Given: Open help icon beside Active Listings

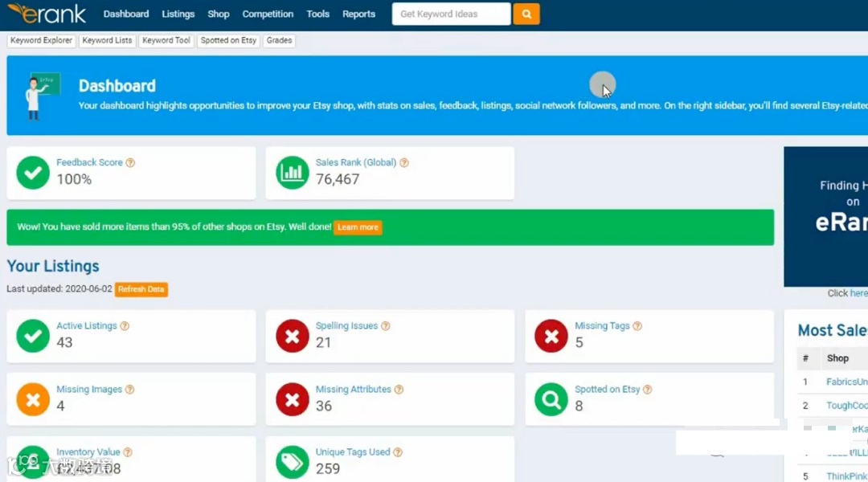Looking at the screenshot, I should point(125,326).
